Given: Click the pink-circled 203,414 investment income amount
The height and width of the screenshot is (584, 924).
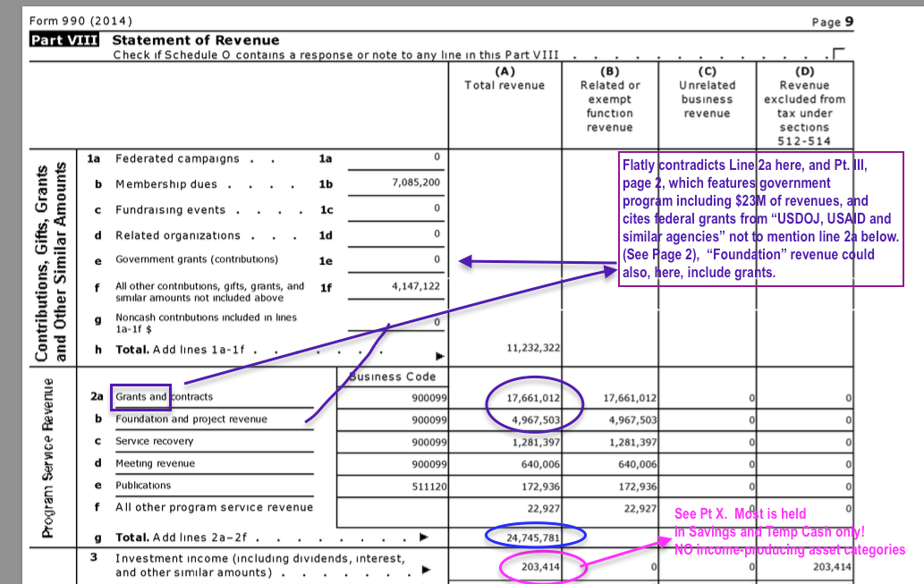Looking at the screenshot, I should (x=534, y=567).
